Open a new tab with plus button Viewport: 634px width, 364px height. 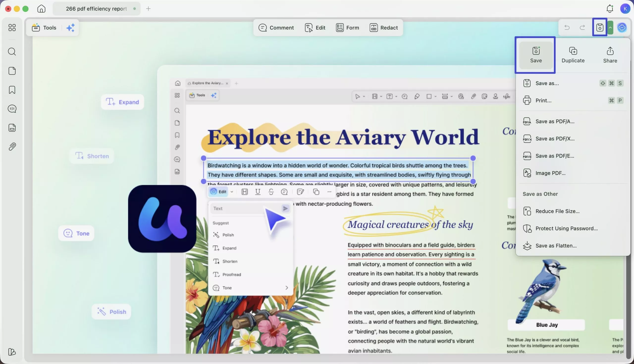pos(148,9)
